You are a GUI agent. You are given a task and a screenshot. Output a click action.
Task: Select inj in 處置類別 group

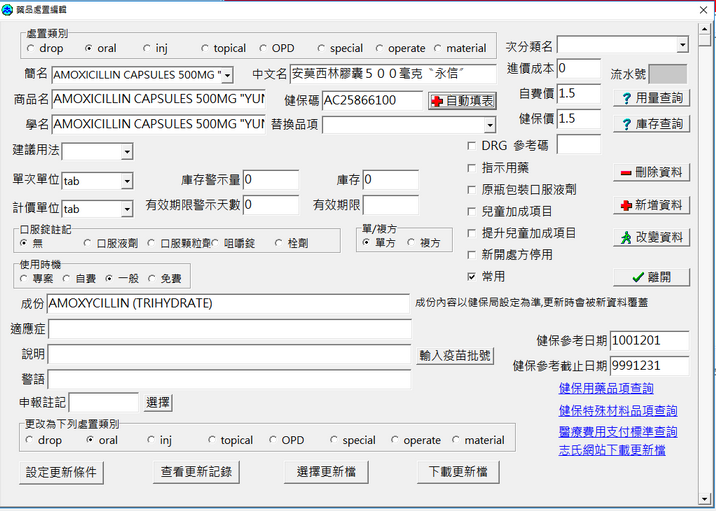click(147, 48)
